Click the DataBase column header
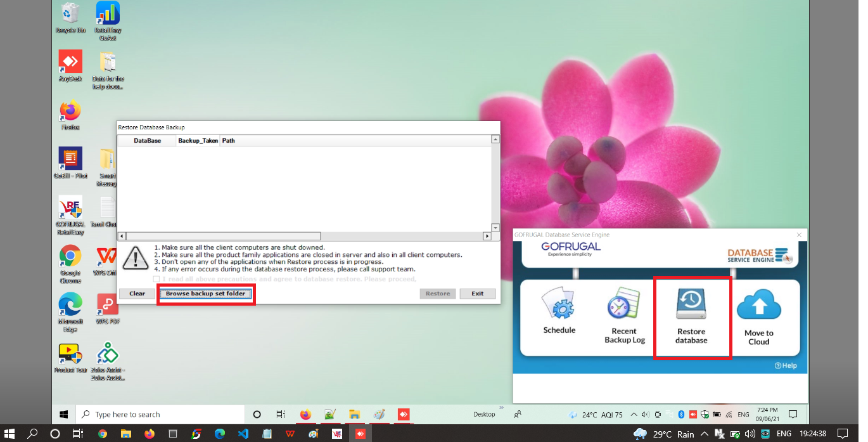The width and height of the screenshot is (868, 442). [x=147, y=141]
